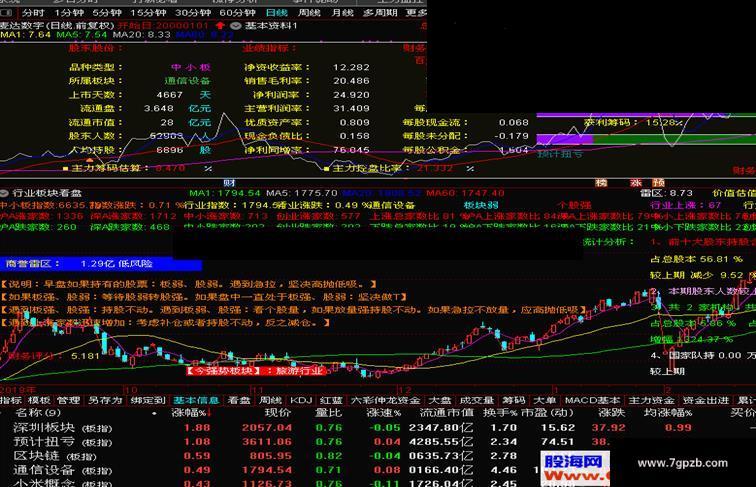The width and height of the screenshot is (756, 487).
Task: Expand the dropdown circle before 基本资料1
Action: pos(236,26)
